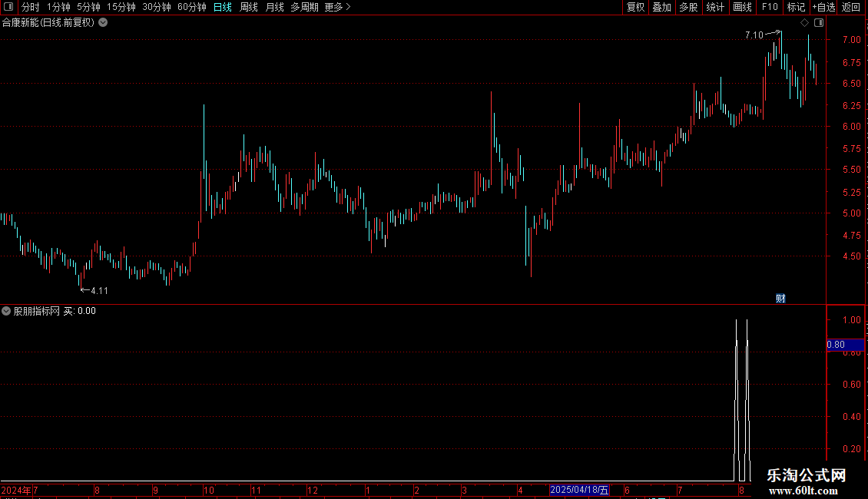Click the 2025/04/18 date marker on the timeline
The width and height of the screenshot is (868, 499).
click(580, 490)
